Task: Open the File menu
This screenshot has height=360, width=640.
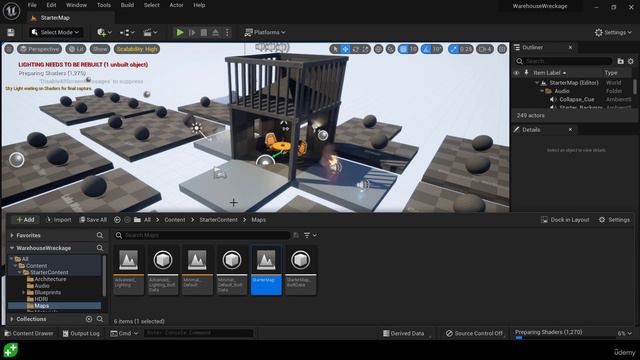Action: pos(32,5)
